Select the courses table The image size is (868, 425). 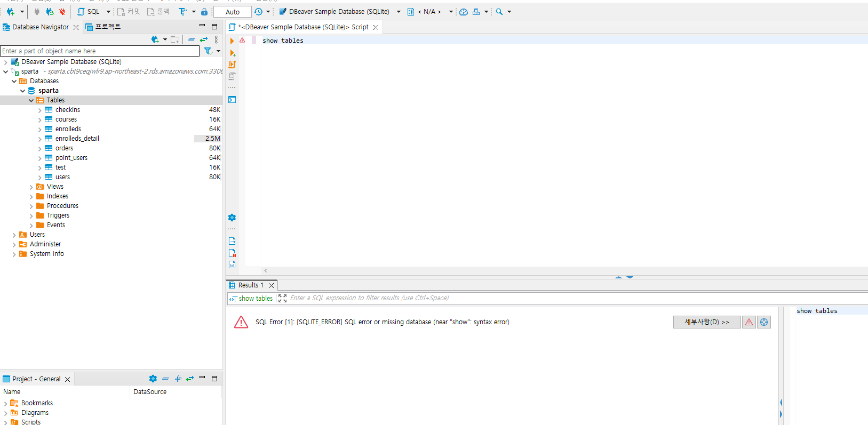(66, 119)
